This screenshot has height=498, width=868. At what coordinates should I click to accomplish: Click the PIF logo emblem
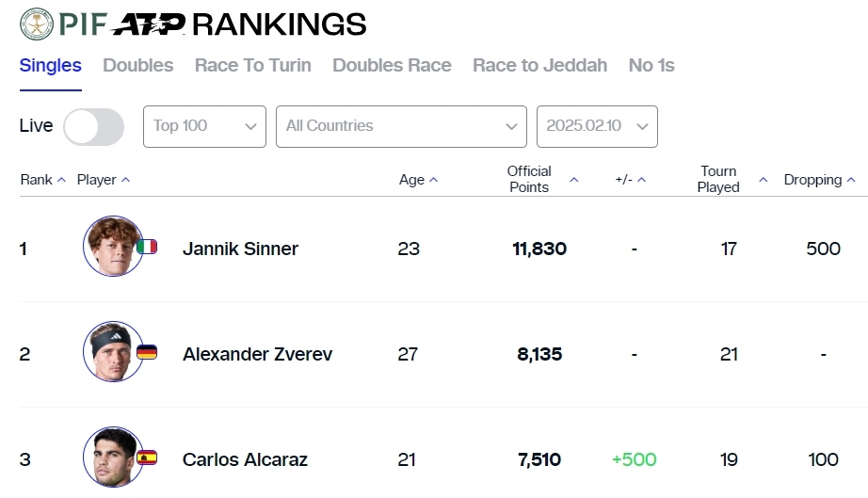pyautogui.click(x=37, y=23)
